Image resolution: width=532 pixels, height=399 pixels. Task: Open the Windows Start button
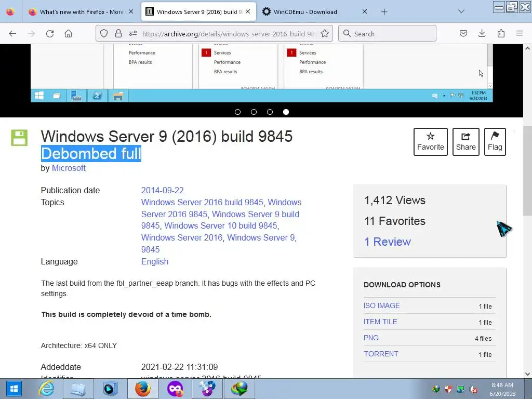point(14,389)
